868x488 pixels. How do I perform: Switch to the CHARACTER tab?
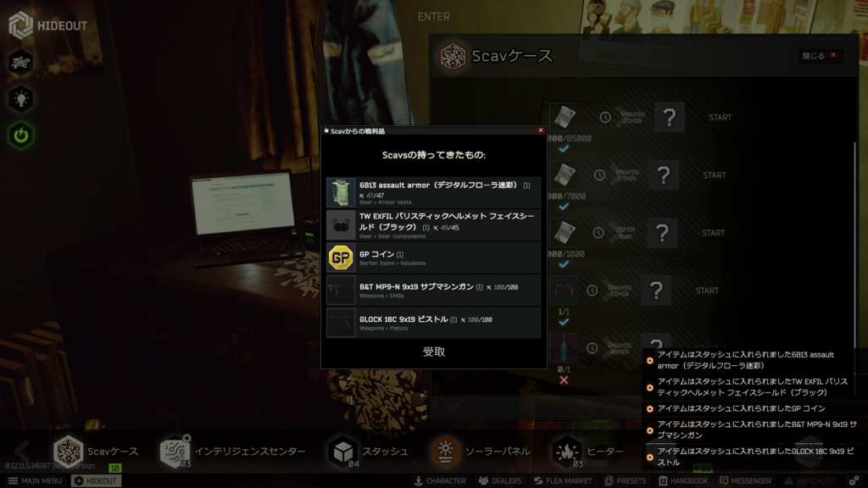coord(439,481)
